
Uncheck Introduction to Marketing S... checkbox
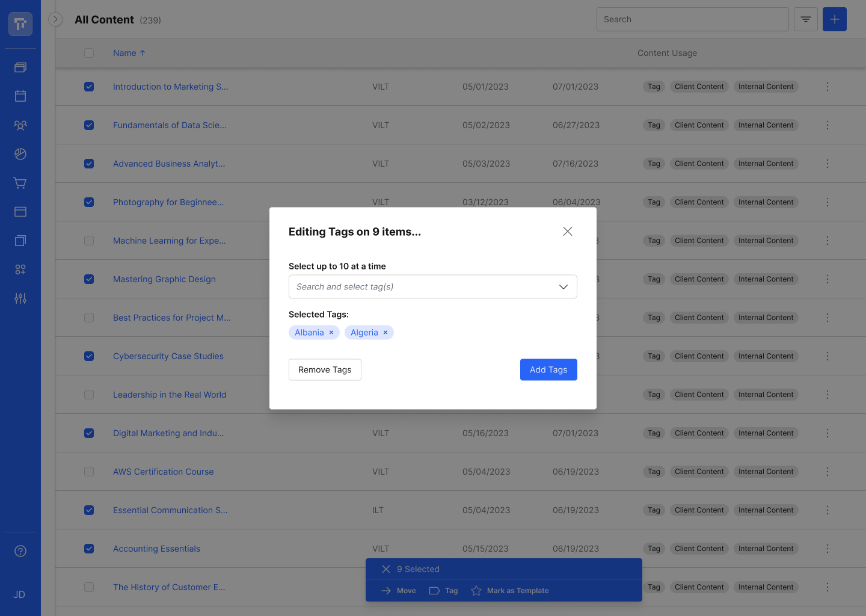89,87
